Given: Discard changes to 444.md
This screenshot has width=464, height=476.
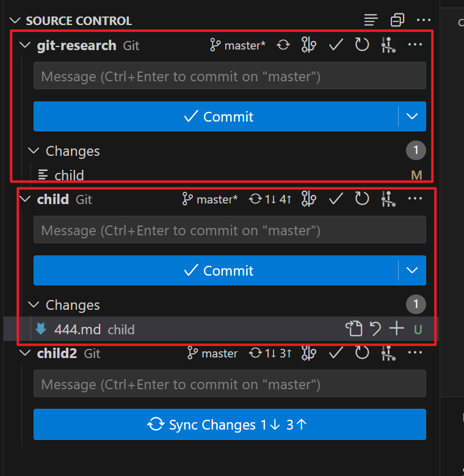Looking at the screenshot, I should 375,329.
